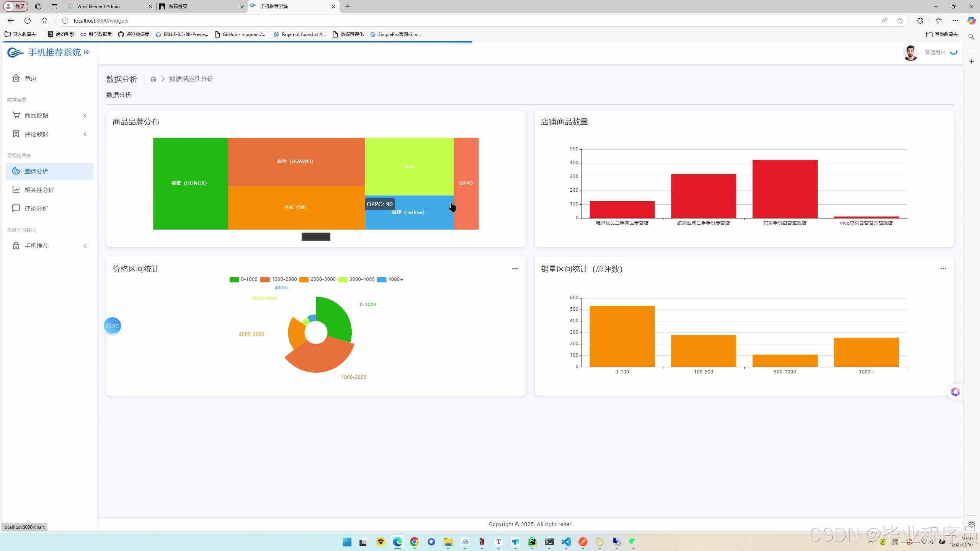980x551 pixels.
Task: Open the 销量区间统计 card more-options menu
Action: pos(943,269)
